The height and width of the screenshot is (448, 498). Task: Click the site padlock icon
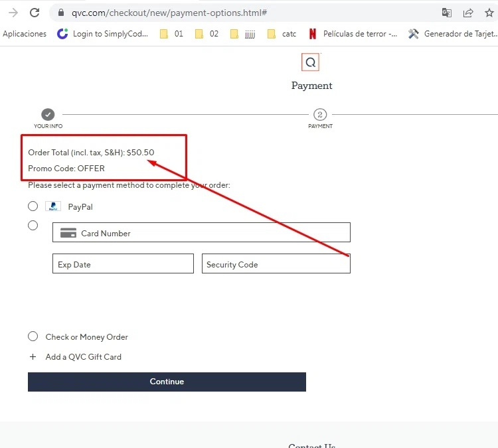(x=61, y=13)
